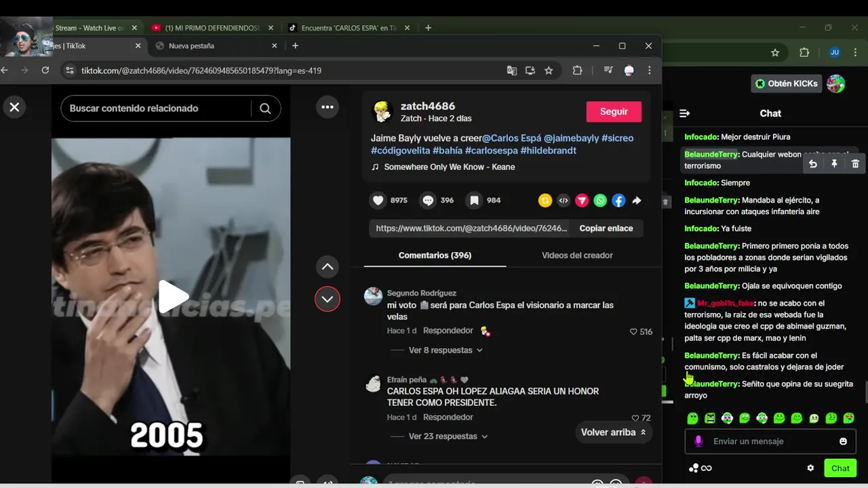The width and height of the screenshot is (868, 488).
Task: Reply to Efraín peña's comment
Action: [448, 418]
